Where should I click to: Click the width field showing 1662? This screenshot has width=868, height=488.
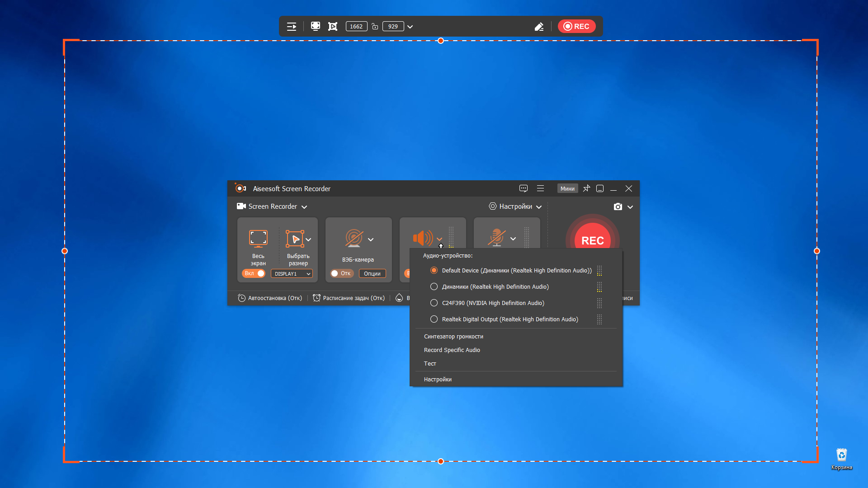click(x=356, y=27)
